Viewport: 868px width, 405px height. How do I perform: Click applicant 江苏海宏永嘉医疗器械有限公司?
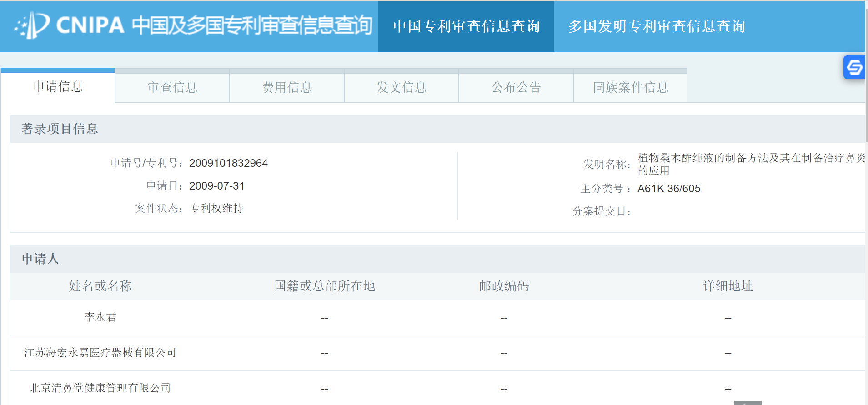pyautogui.click(x=100, y=352)
